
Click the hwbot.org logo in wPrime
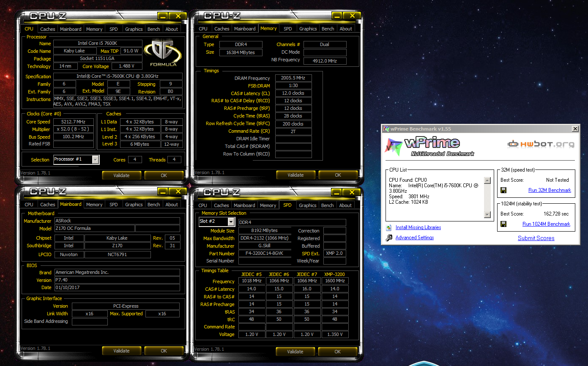coord(541,144)
